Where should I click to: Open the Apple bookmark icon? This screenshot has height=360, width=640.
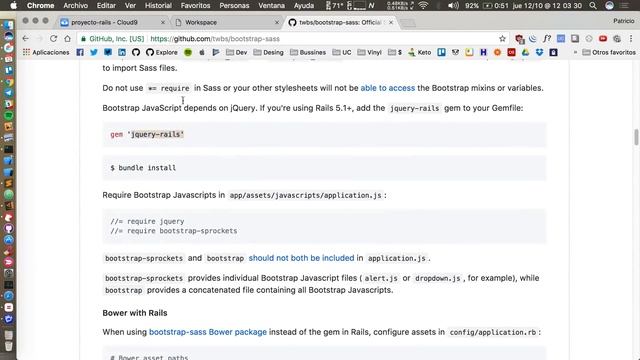point(202,52)
